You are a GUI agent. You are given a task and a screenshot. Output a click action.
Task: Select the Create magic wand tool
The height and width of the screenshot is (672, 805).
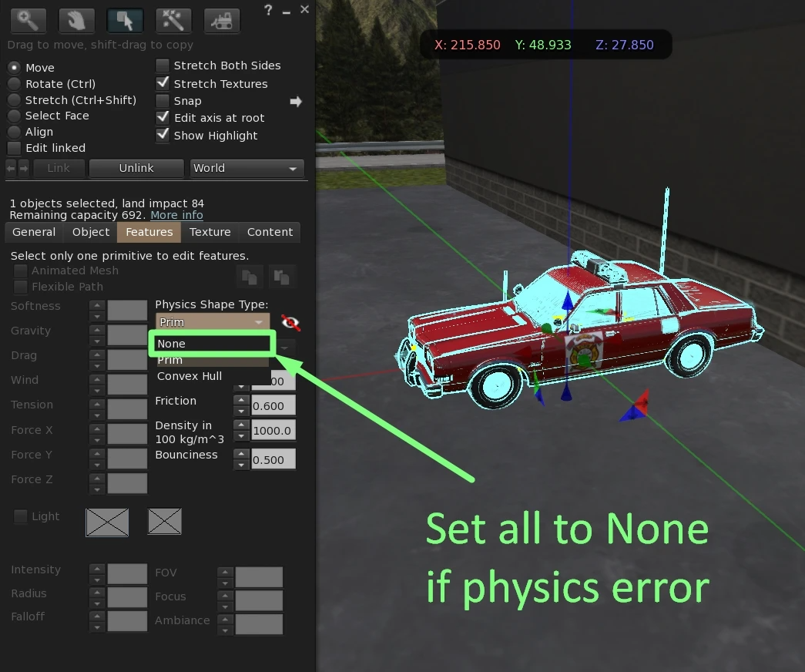coord(173,20)
